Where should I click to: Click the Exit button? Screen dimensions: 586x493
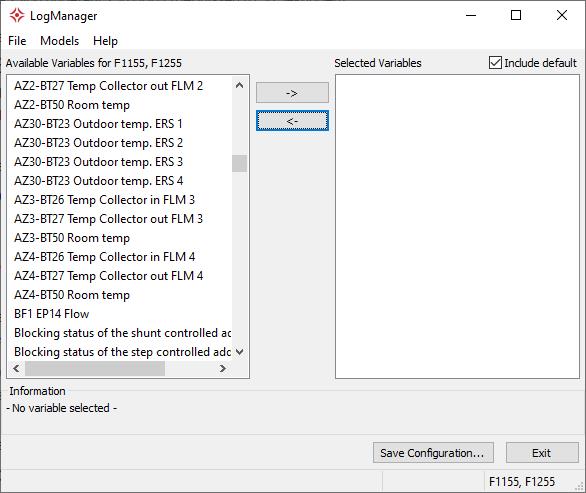pyautogui.click(x=542, y=453)
